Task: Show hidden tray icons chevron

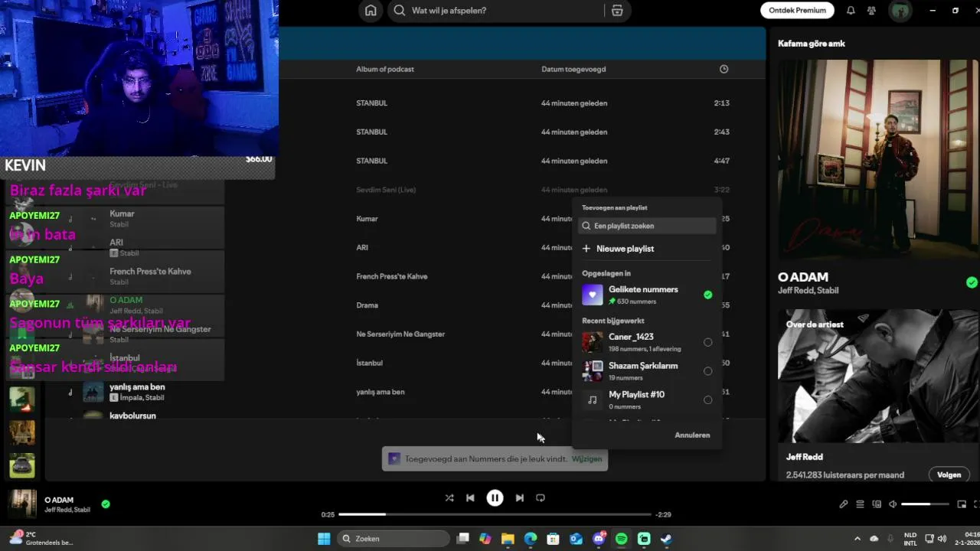Action: coord(857,539)
